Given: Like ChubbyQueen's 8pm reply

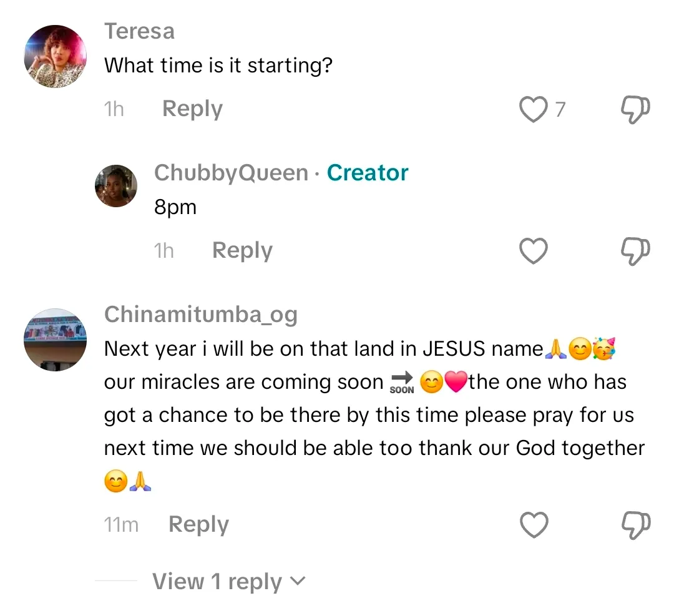Looking at the screenshot, I should (x=534, y=251).
